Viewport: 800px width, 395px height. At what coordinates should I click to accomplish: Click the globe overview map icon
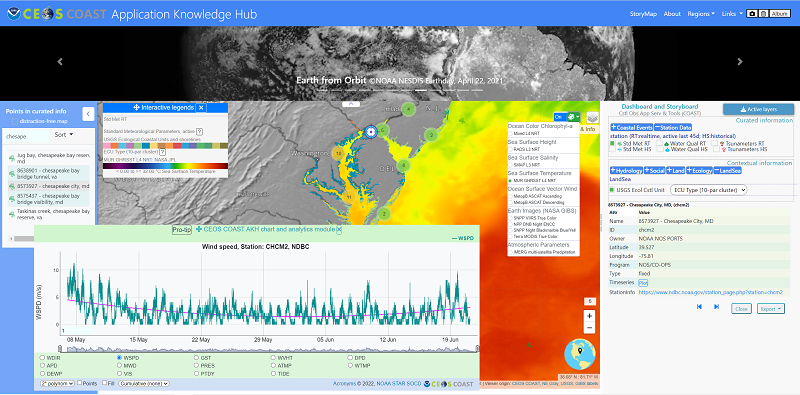pyautogui.click(x=580, y=353)
